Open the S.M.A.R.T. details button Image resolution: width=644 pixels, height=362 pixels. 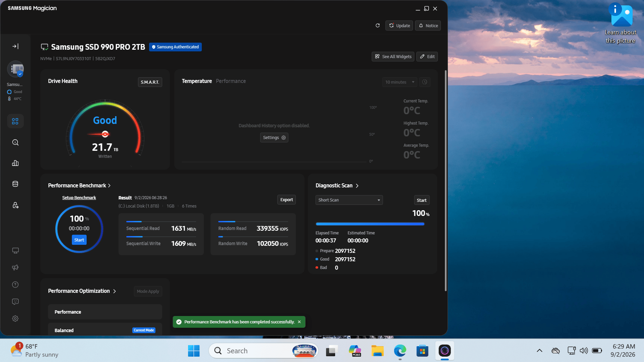coord(150,82)
